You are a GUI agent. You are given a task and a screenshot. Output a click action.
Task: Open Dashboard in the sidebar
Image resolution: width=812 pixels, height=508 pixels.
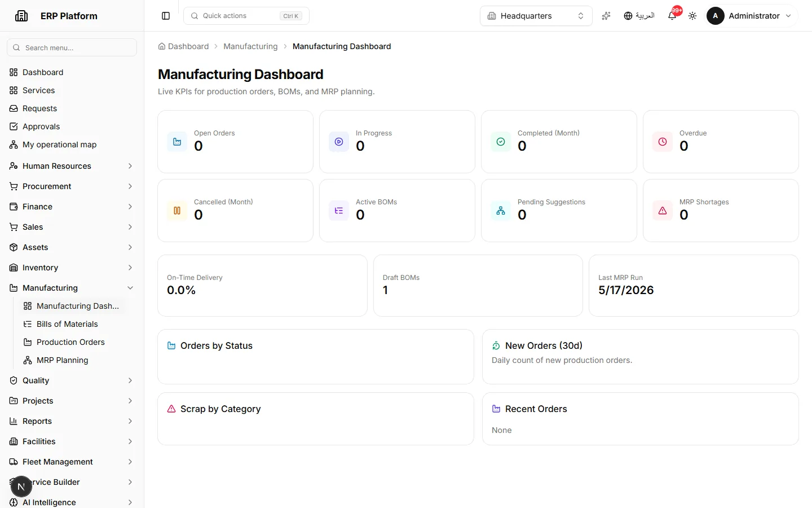click(72, 72)
